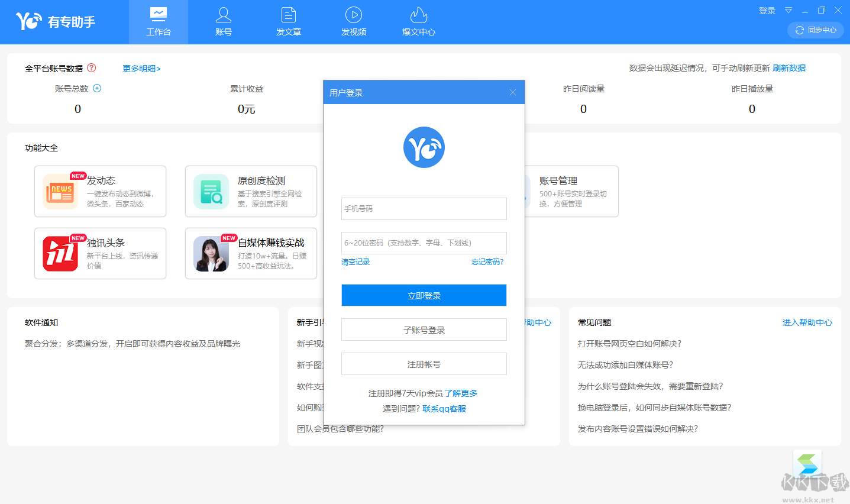
Task: Switch to the 工作台 workbench tab
Action: [159, 22]
